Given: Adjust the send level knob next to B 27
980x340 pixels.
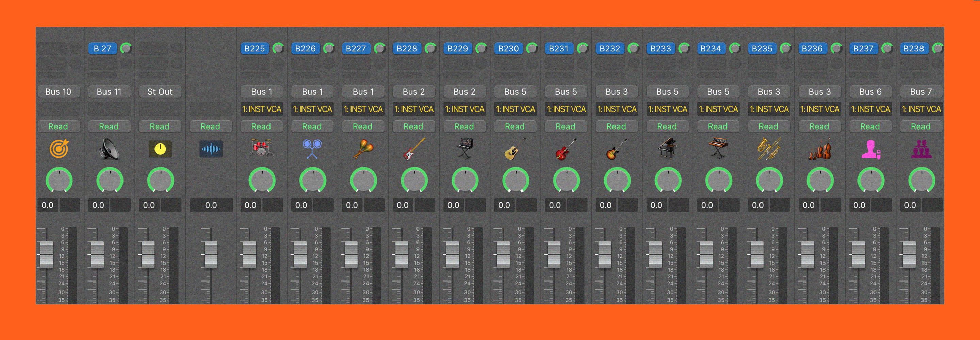Looking at the screenshot, I should point(126,48).
